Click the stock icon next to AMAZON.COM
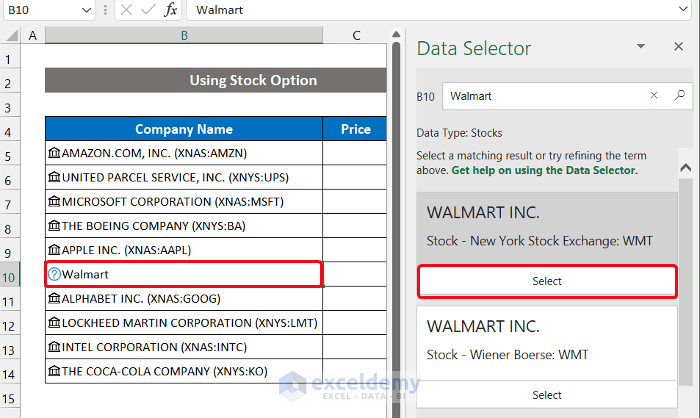 (54, 153)
